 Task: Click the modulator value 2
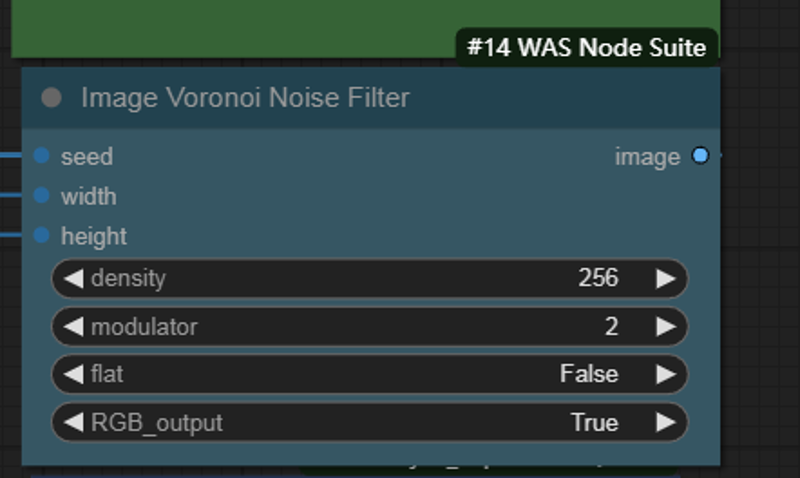(x=612, y=326)
